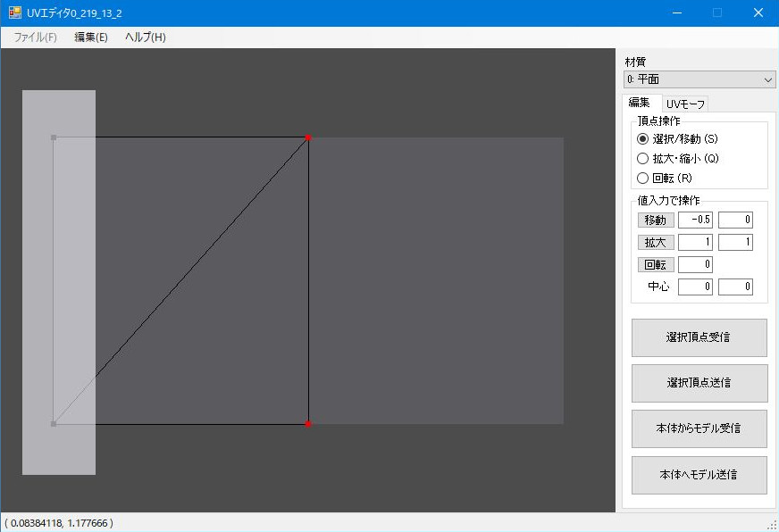Click the 回転 button
The image size is (779, 532).
[x=656, y=264]
